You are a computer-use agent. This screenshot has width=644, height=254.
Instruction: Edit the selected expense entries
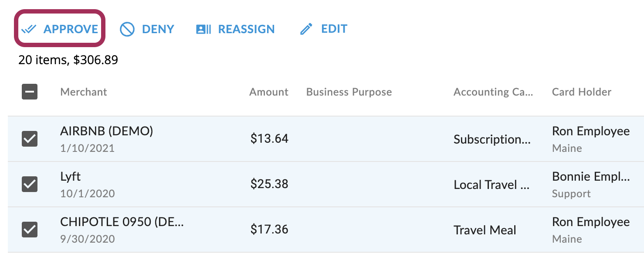[x=334, y=29]
